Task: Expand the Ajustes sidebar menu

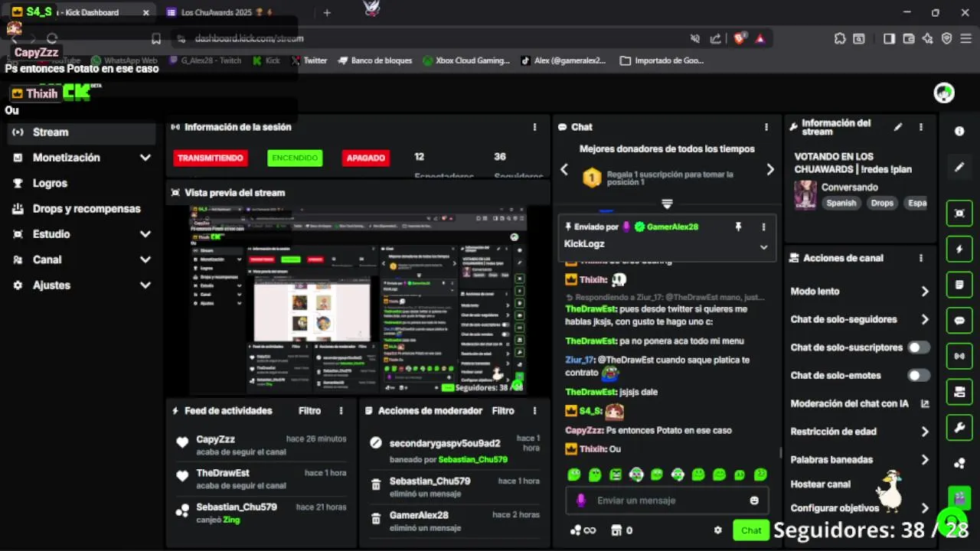Action: (145, 285)
